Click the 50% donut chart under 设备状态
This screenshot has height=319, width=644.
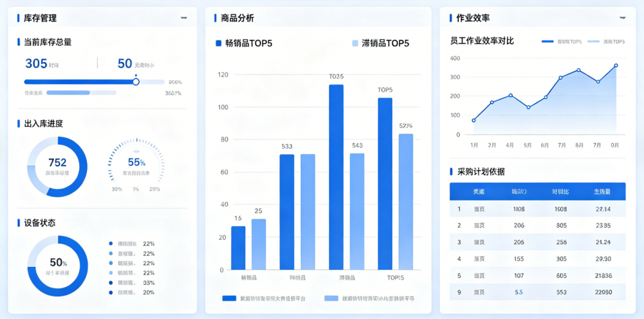coord(57,266)
